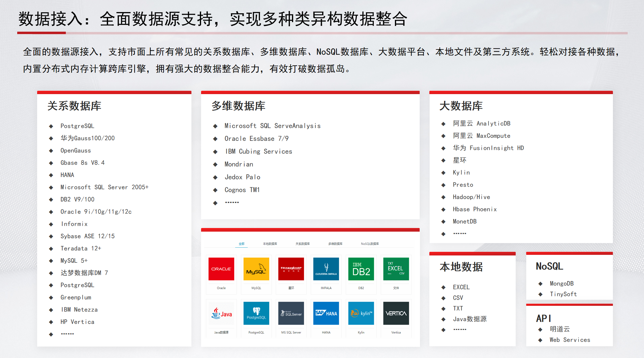Select the TinySoft entry
This screenshot has width=644, height=358.
[563, 294]
